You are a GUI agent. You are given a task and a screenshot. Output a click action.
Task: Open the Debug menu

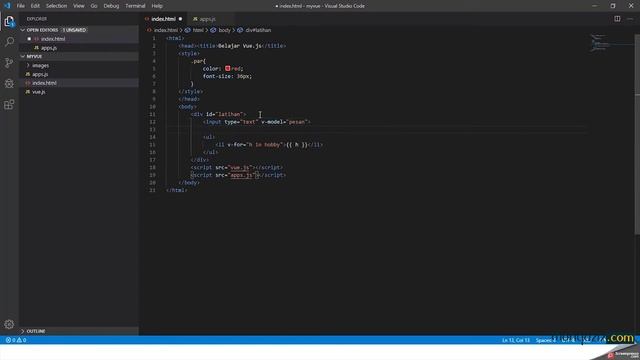click(x=111, y=6)
